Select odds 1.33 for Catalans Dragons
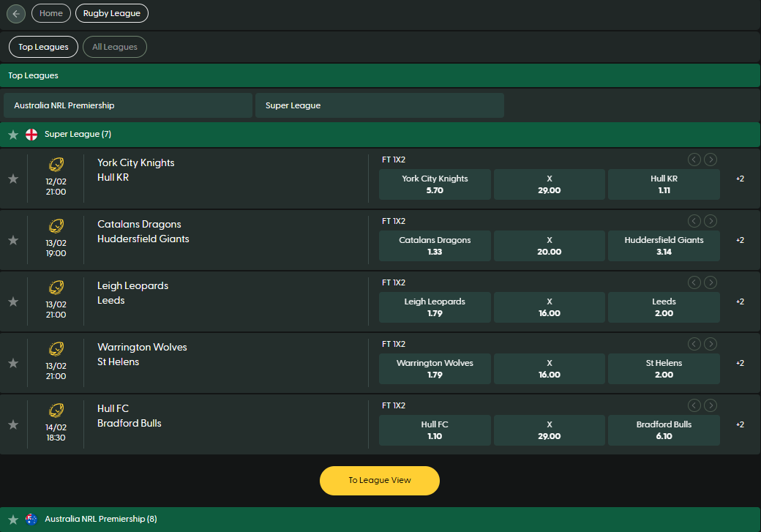 tap(434, 246)
